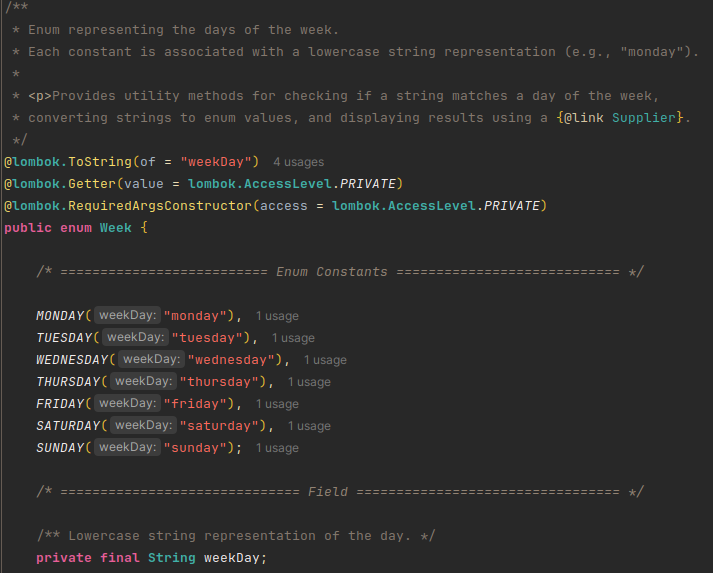Click the SUNDAY enum constant

tap(60, 447)
